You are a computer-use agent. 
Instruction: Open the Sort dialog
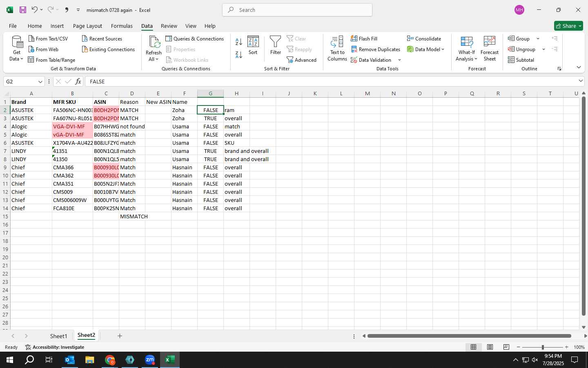(253, 45)
